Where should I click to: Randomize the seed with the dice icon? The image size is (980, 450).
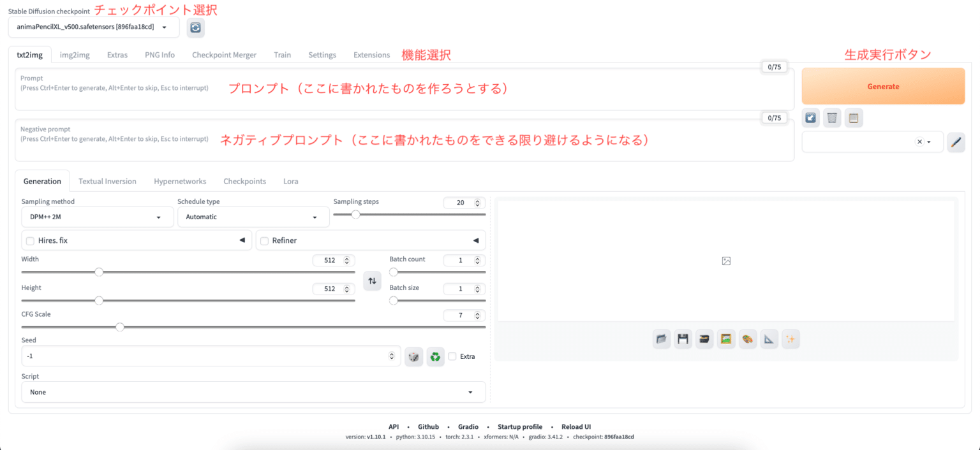[x=413, y=356]
